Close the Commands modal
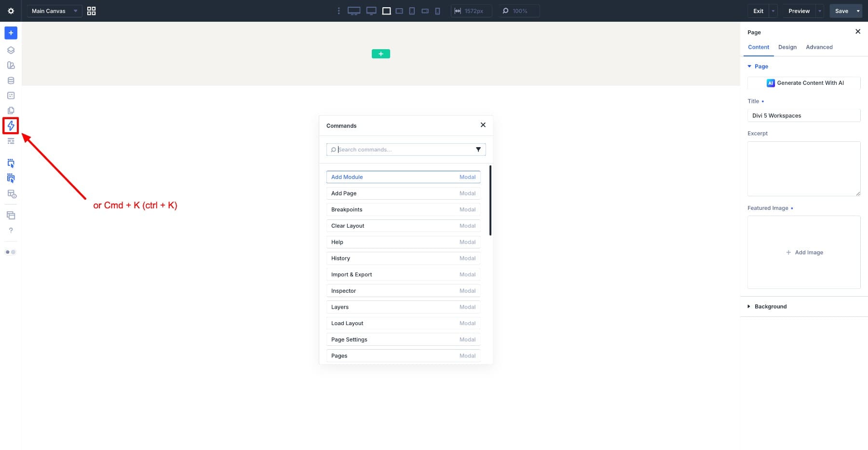Viewport: 868px width, 450px height. (483, 125)
